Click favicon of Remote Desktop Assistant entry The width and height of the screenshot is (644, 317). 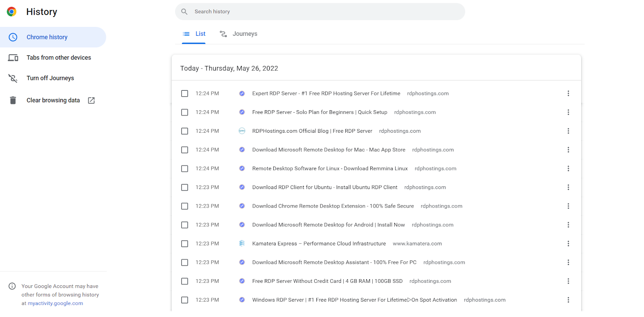pos(242,262)
